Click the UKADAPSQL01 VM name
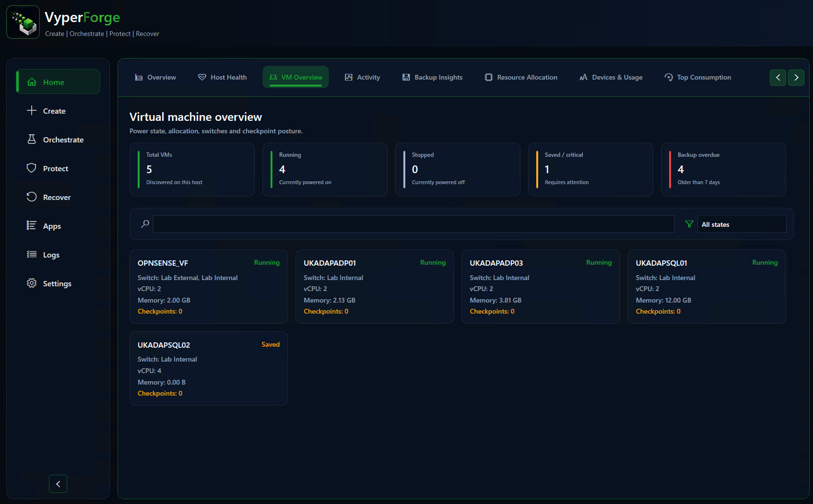The width and height of the screenshot is (813, 504). (661, 263)
